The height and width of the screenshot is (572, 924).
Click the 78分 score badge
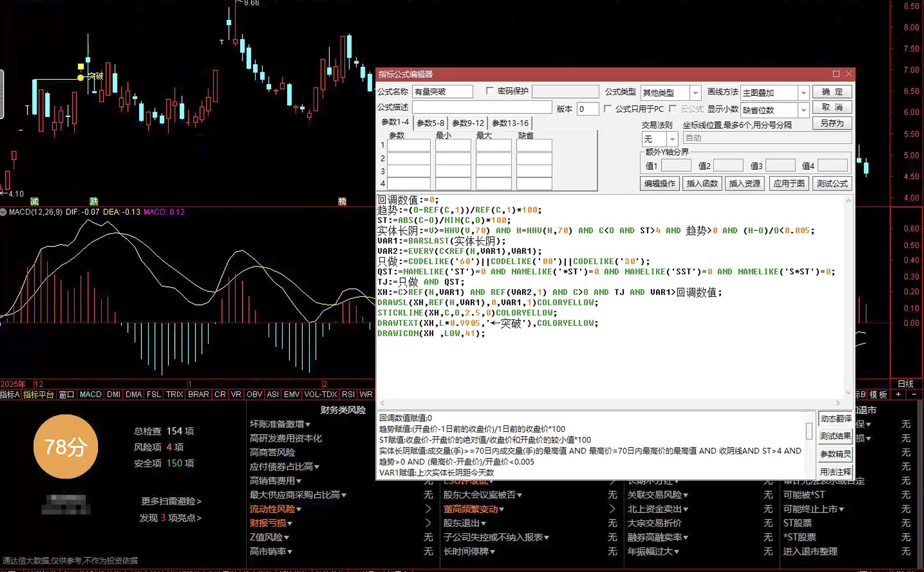point(65,446)
